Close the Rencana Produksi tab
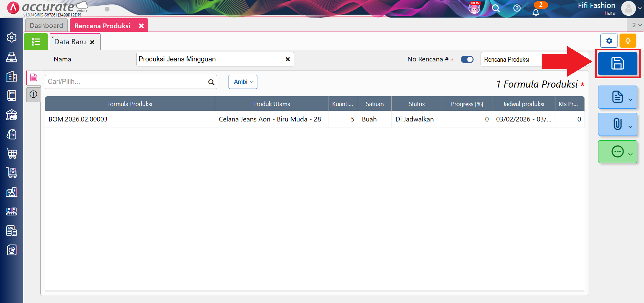Image resolution: width=644 pixels, height=303 pixels. click(141, 26)
